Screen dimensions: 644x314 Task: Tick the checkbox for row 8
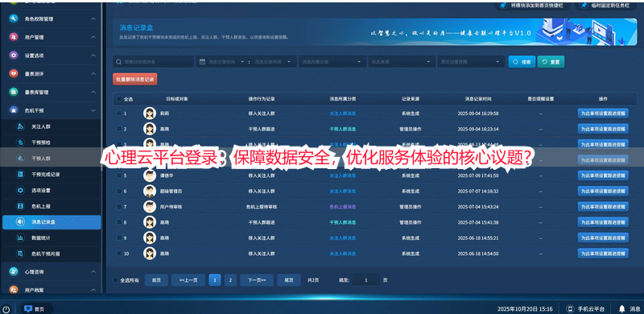click(119, 222)
